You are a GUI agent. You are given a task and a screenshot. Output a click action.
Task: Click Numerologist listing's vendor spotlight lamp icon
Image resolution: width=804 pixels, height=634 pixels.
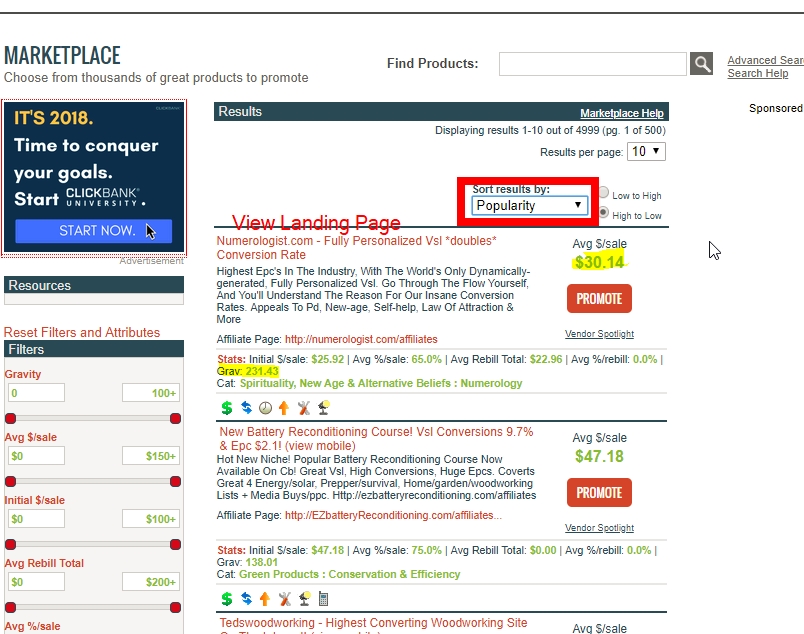point(323,407)
